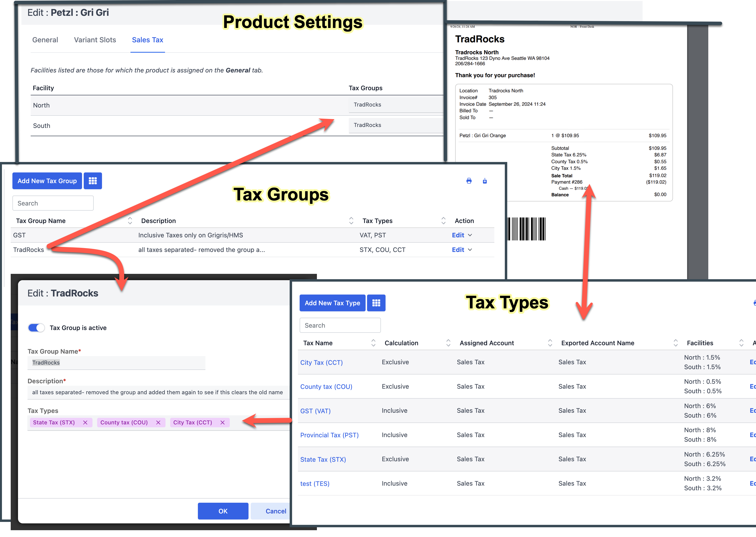Screen dimensions: 756x537
Task: Click 'County Tax 0.5%' on the receipt
Action: point(569,162)
